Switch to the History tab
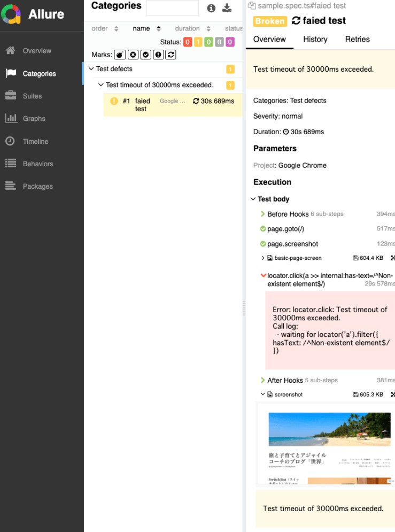The image size is (395, 532). tap(315, 39)
